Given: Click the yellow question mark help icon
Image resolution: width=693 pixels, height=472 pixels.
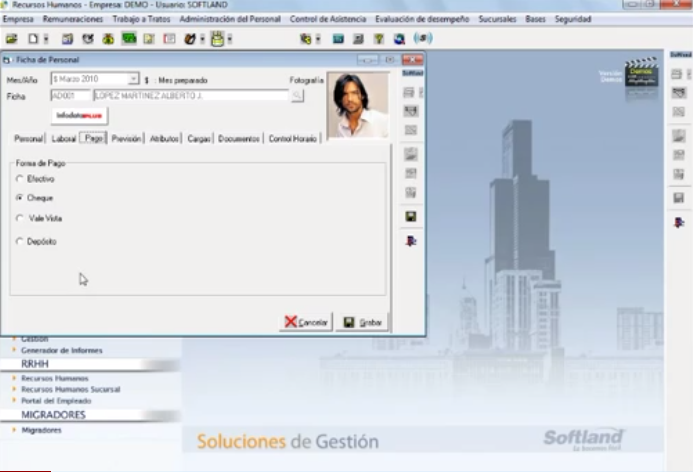Looking at the screenshot, I should point(379,39).
